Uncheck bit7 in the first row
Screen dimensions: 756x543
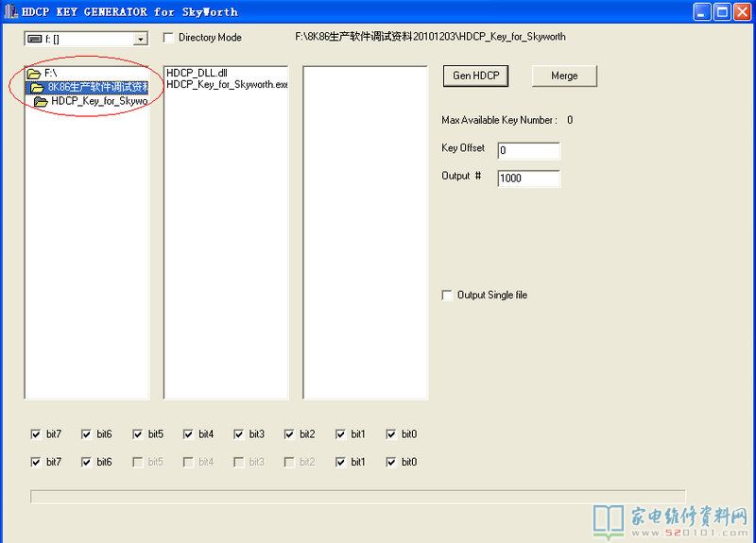pos(36,434)
